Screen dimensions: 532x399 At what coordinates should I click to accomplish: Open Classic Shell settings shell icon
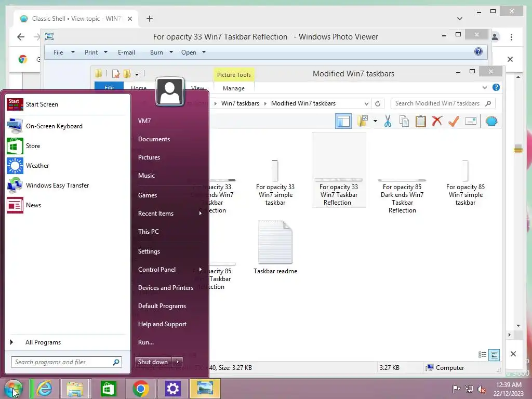point(491,121)
